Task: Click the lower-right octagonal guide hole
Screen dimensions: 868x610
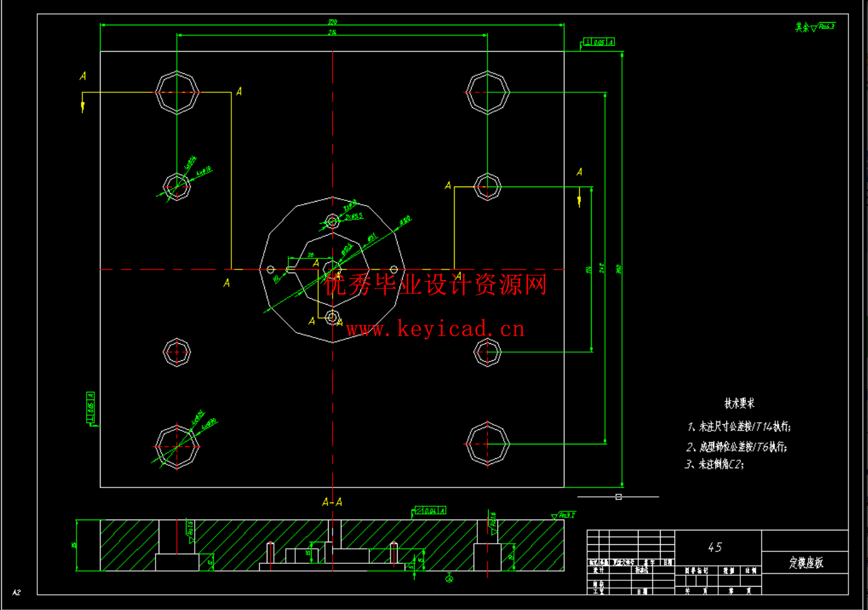Action: click(487, 444)
